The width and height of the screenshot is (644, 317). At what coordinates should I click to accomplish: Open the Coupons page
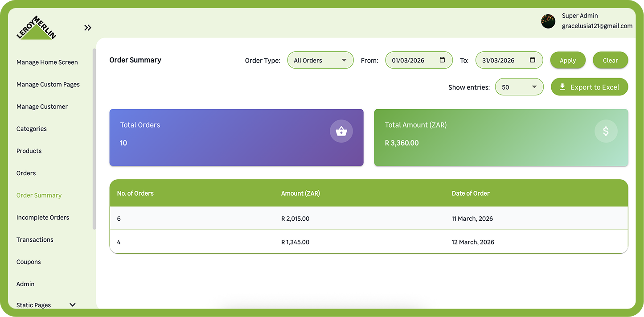point(29,262)
